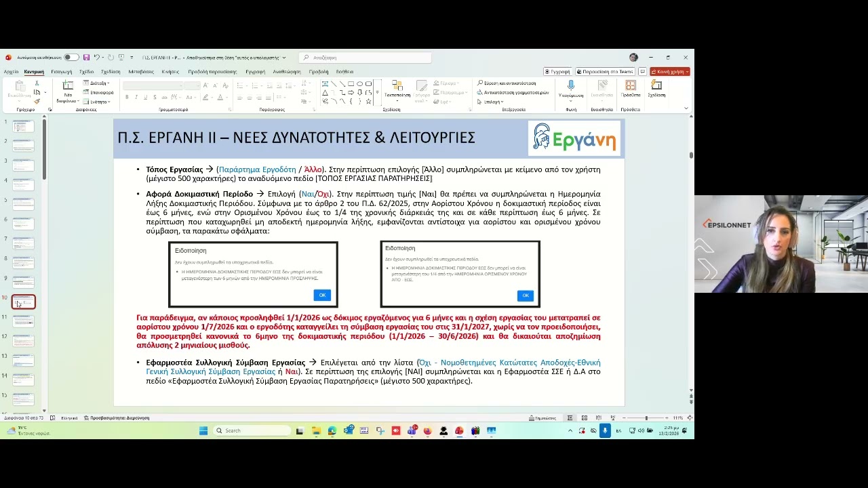Click the Redo arrow in Quick Access
This screenshot has height=488, width=868.
click(110, 58)
